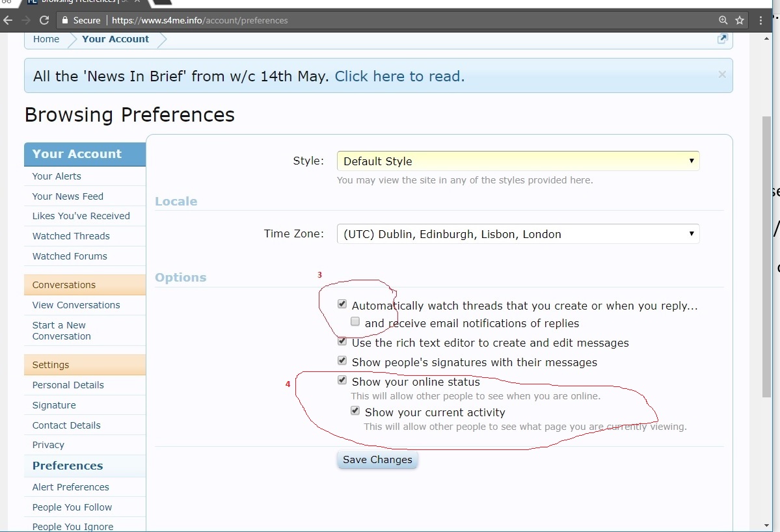Enable email notifications of replies checkbox
Image resolution: width=780 pixels, height=532 pixels.
click(x=355, y=322)
